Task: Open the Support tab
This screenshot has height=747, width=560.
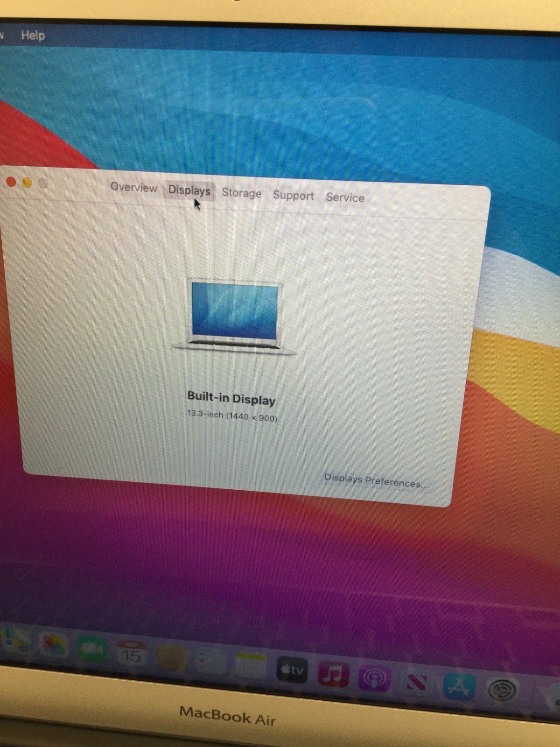Action: [294, 195]
